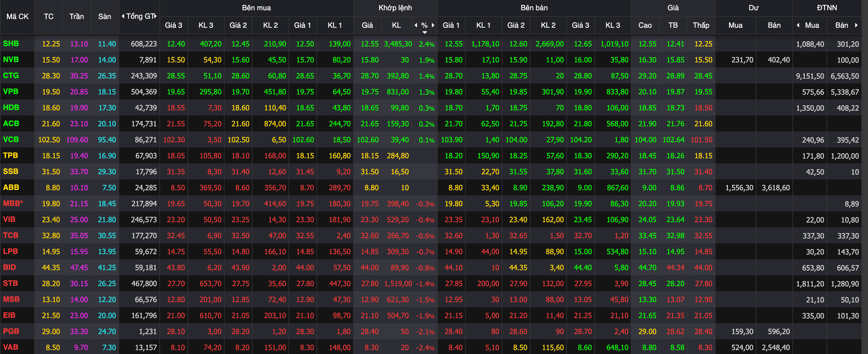Click STB matched volume 1,519,00
The height and width of the screenshot is (354, 868).
398,283
